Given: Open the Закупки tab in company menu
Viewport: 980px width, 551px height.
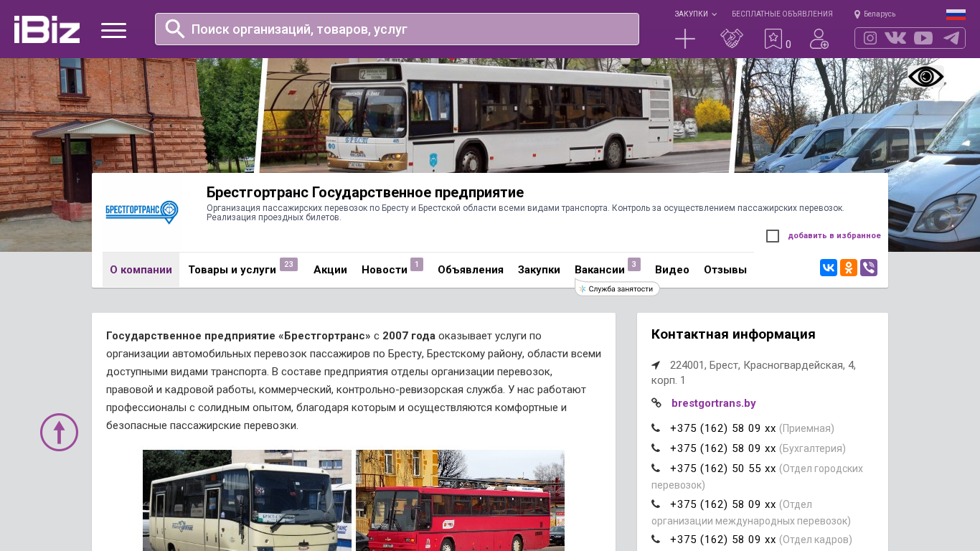Looking at the screenshot, I should point(539,270).
